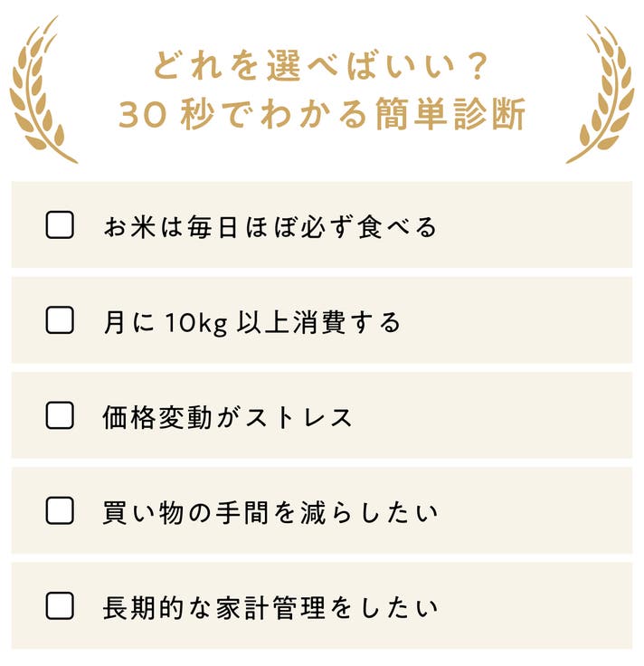Click empty area of the ストレス row
The image size is (644, 666).
tap(492, 415)
